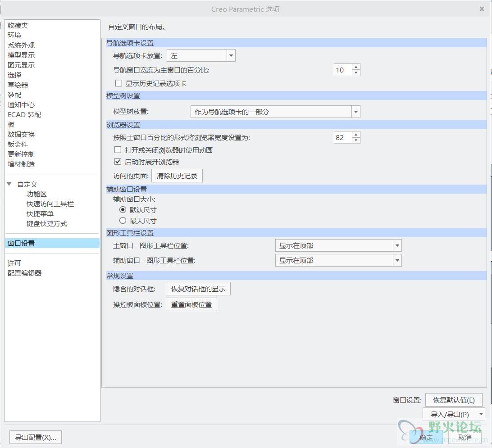Decrease browser width percentage value
The width and height of the screenshot is (492, 448).
(356, 140)
